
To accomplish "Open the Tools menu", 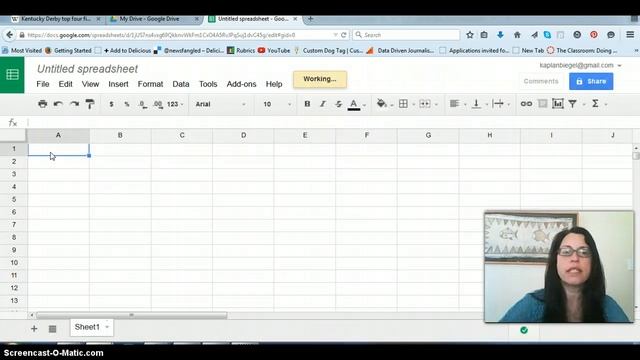I will 208,84.
